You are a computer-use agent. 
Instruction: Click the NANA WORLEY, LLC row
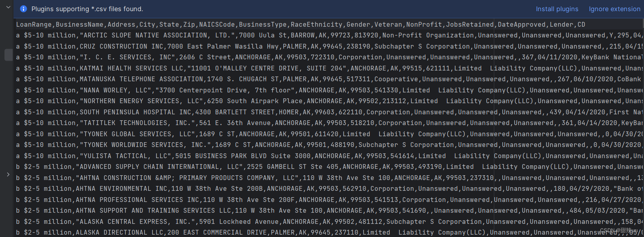(x=330, y=90)
